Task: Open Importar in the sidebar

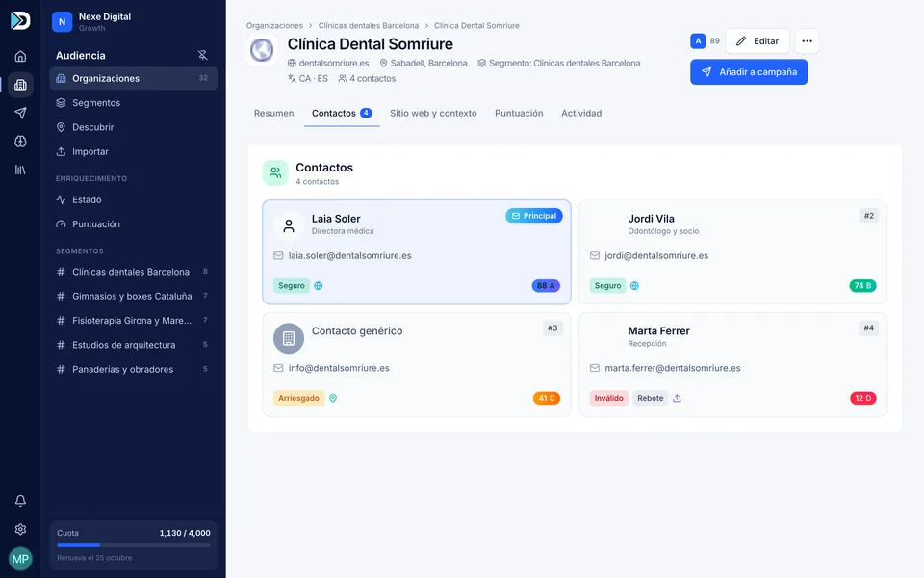Action: tap(134, 151)
